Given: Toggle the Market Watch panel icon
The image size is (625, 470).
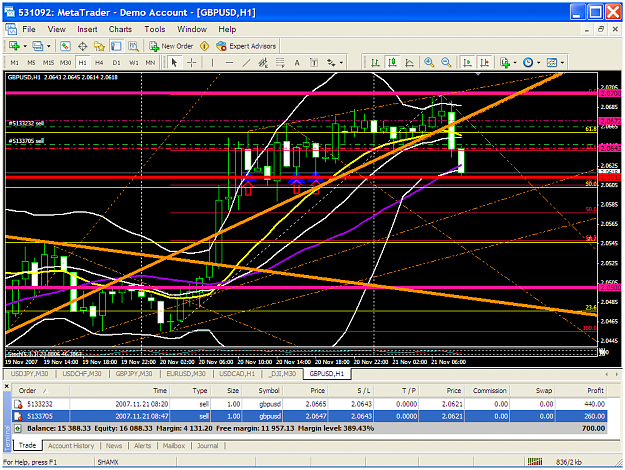Looking at the screenshot, I should [x=65, y=46].
